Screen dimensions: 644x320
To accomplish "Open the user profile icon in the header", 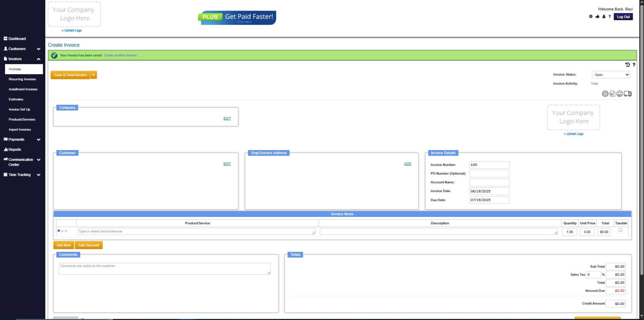I will [x=604, y=16].
